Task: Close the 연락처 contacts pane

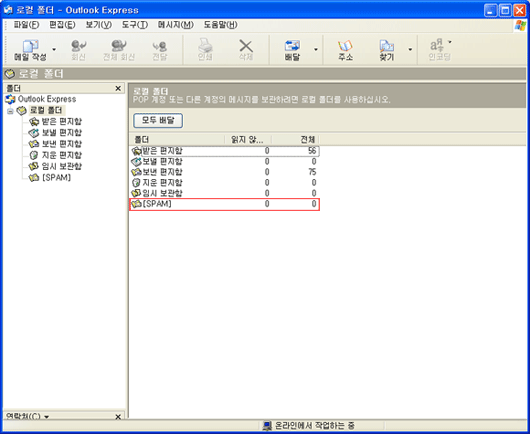Action: [x=118, y=417]
